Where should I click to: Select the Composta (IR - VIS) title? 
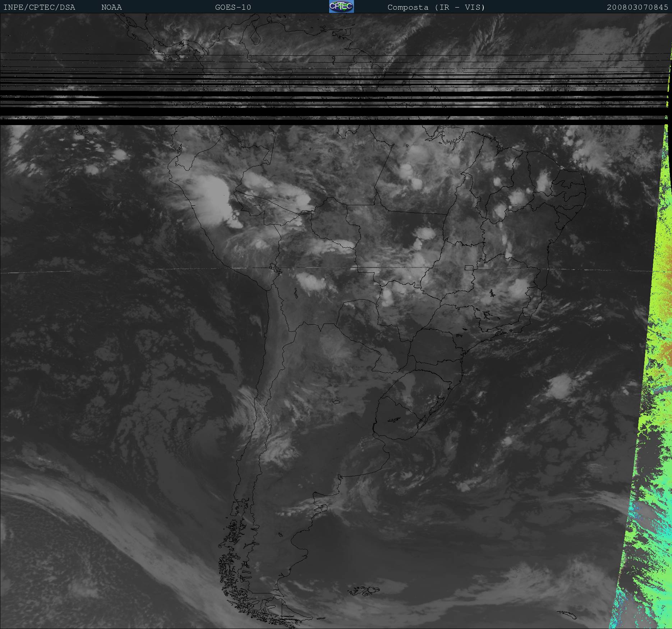436,7
